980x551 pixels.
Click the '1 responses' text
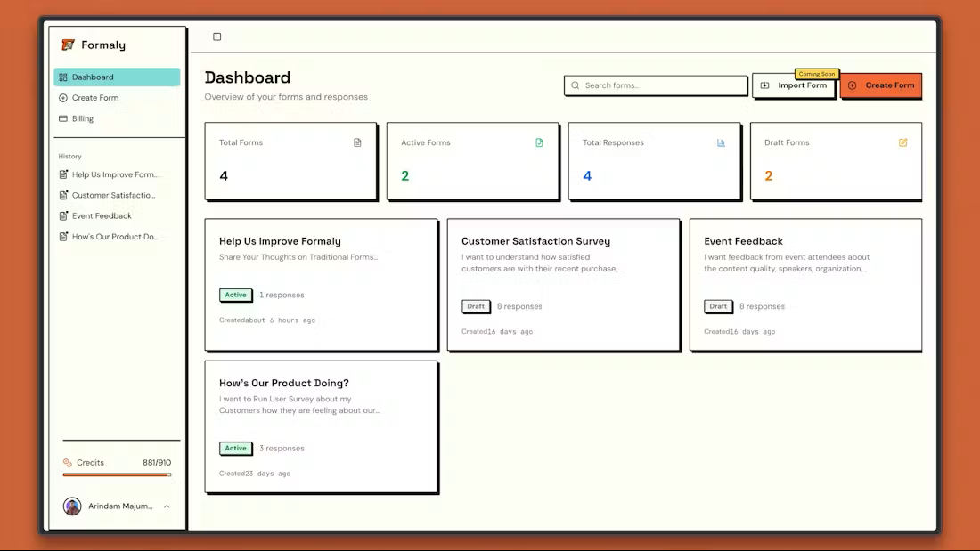coord(282,295)
